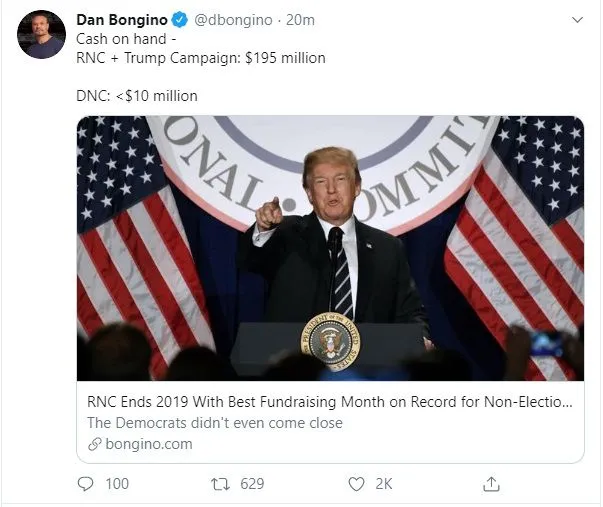Click the tweet text about cash on hand
This screenshot has width=603, height=507.
201,58
